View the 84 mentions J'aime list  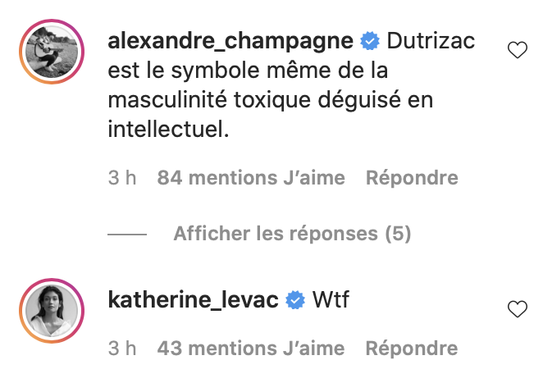(x=251, y=178)
